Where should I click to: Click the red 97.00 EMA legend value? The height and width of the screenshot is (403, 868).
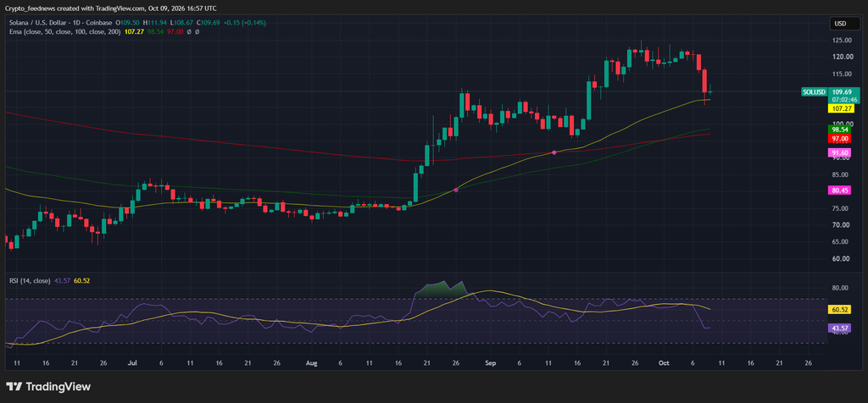click(x=175, y=31)
